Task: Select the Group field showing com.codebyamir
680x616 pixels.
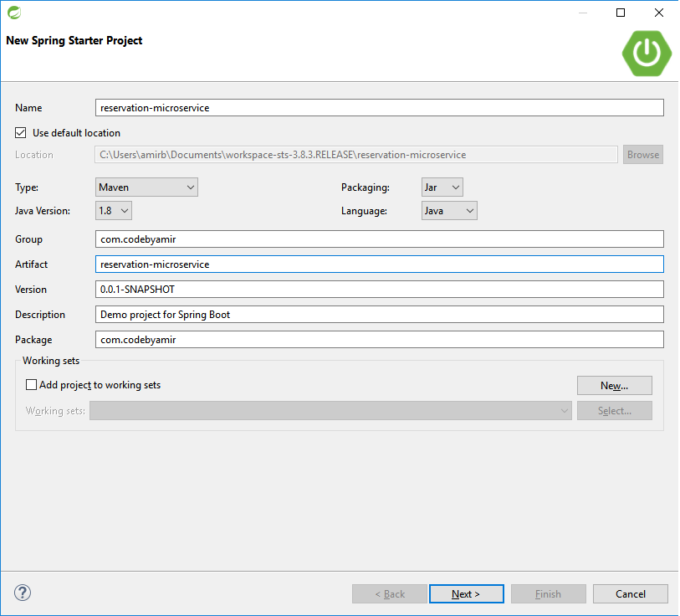Action: pos(379,239)
